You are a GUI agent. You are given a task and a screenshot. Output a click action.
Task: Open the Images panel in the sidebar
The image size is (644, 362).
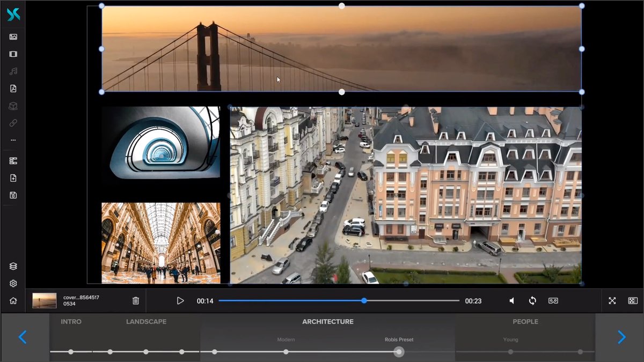click(13, 36)
